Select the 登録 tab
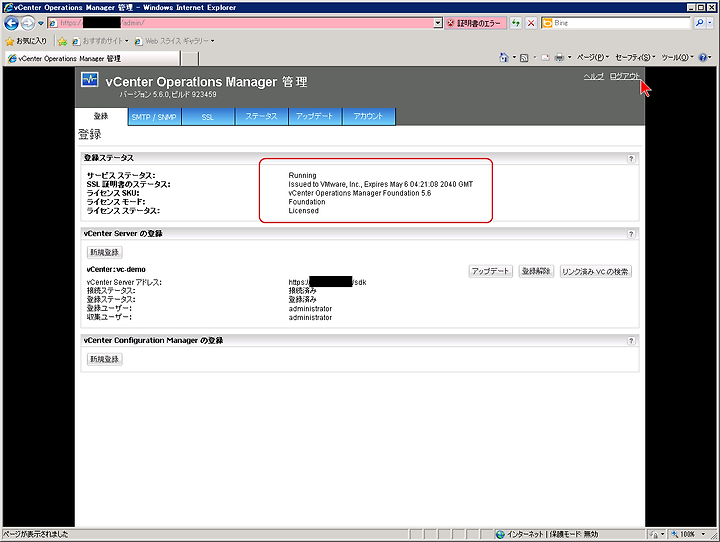This screenshot has height=542, width=720. tap(101, 116)
